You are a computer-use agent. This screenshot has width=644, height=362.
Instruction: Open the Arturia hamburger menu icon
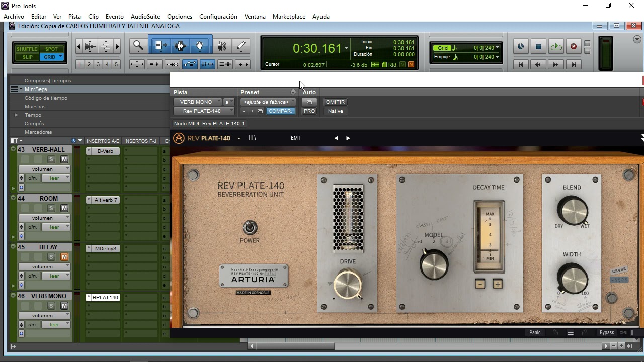570,333
